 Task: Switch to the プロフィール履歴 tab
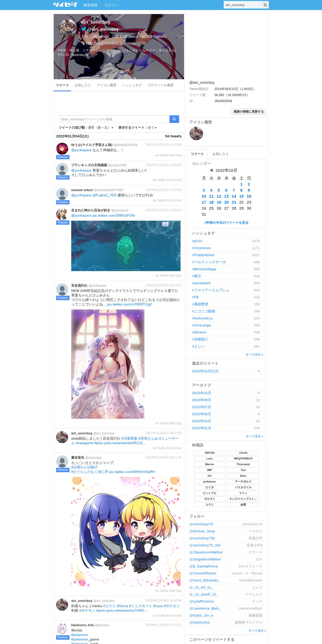pyautogui.click(x=160, y=85)
